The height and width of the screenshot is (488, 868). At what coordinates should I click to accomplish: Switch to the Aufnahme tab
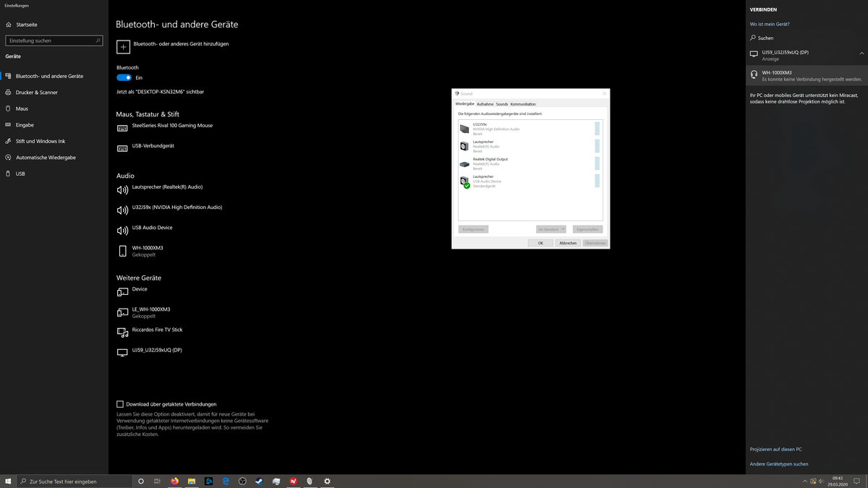pos(485,104)
